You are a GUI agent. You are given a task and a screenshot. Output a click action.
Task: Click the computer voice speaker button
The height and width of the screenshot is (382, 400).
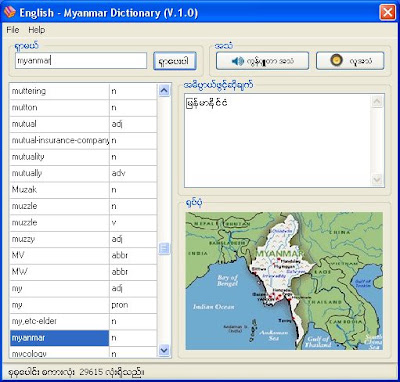pyautogui.click(x=262, y=61)
